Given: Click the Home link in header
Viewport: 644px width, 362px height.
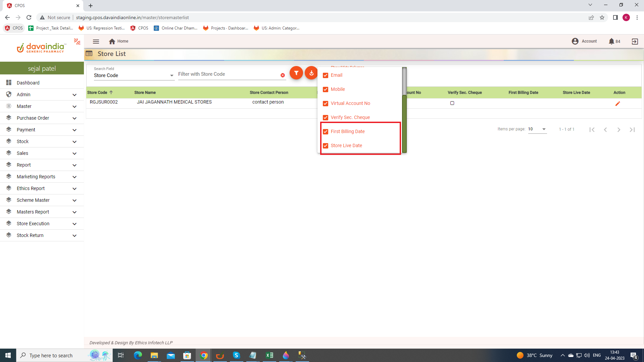Looking at the screenshot, I should [x=119, y=41].
